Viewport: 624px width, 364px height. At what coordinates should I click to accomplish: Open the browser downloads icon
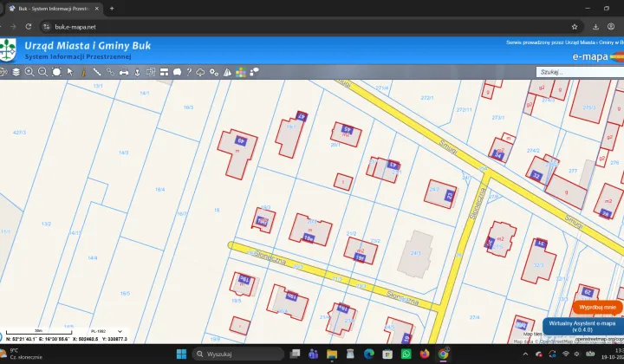pyautogui.click(x=595, y=27)
